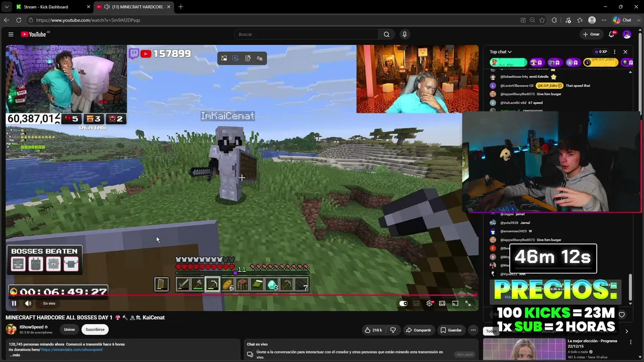
Task: Save the video with Guardar
Action: pos(451,330)
